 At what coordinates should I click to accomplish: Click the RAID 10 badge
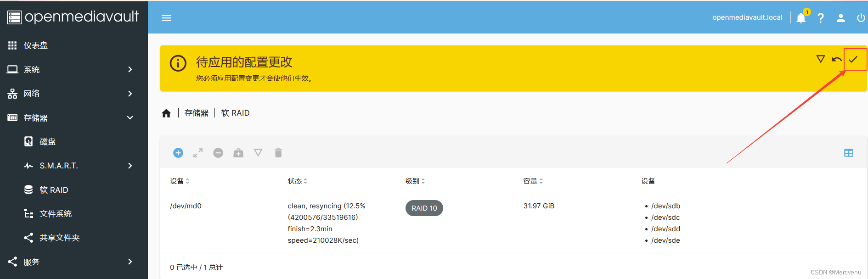click(424, 208)
